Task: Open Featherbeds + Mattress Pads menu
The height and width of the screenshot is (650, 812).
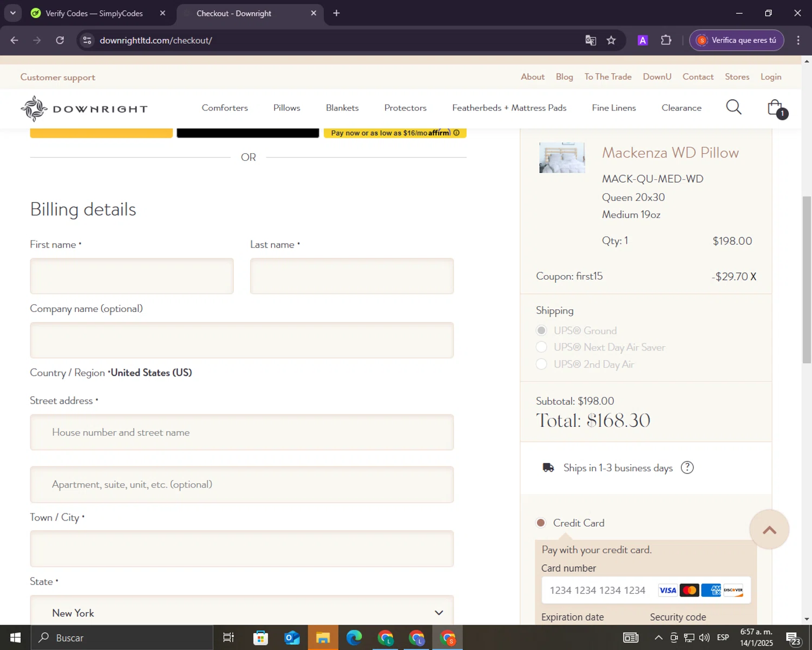Action: [509, 108]
